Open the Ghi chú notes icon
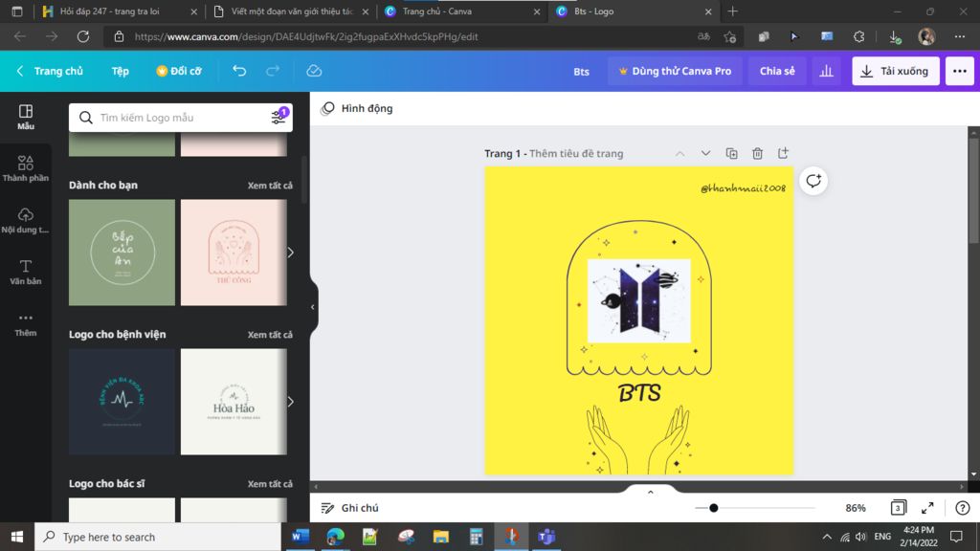Screen dimensions: 980x551 (x=327, y=508)
